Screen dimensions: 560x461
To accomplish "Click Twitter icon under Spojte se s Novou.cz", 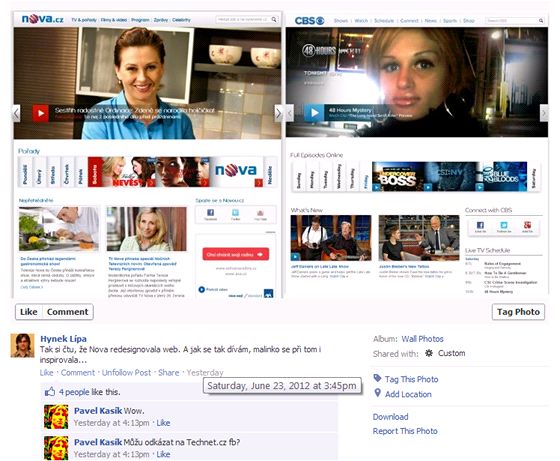I will 235,213.
